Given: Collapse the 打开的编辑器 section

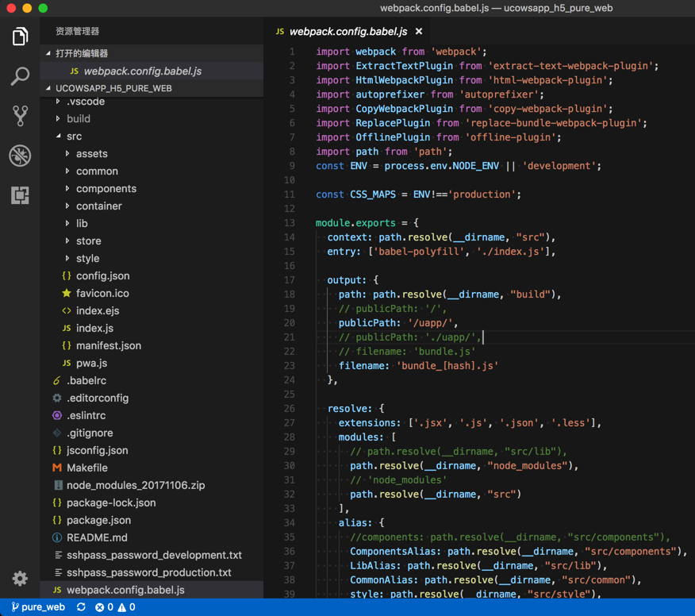Looking at the screenshot, I should pyautogui.click(x=82, y=53).
